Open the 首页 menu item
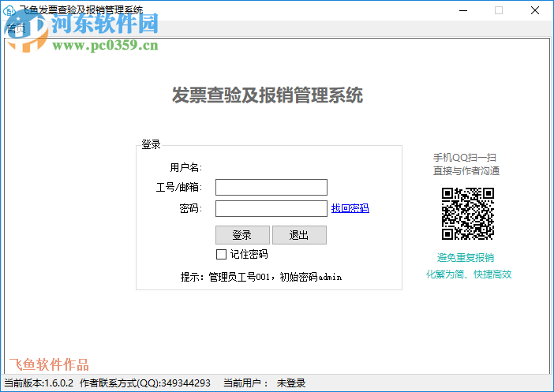 coord(16,28)
